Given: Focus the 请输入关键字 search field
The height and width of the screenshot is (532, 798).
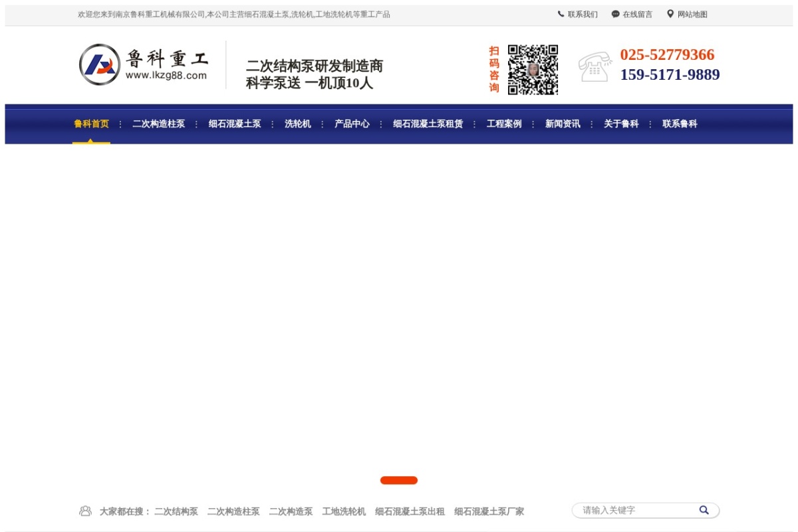Looking at the screenshot, I should click(x=636, y=510).
